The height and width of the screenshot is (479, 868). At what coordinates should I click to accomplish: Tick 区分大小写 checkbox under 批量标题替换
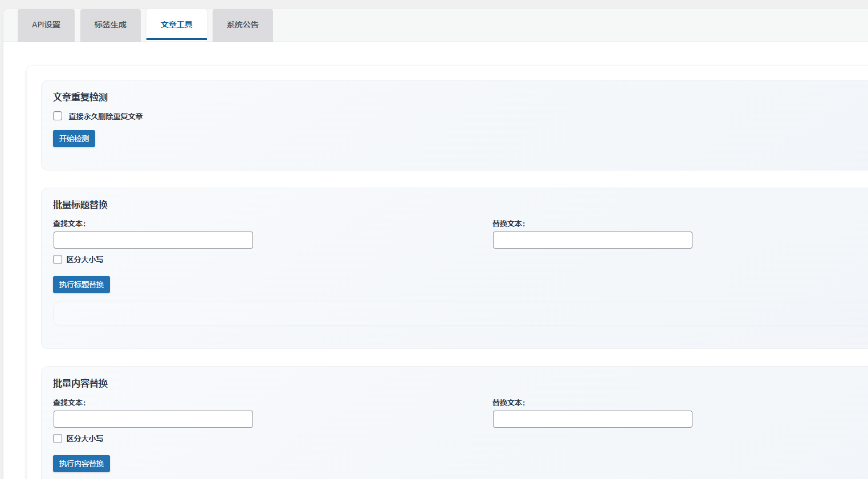click(x=58, y=259)
